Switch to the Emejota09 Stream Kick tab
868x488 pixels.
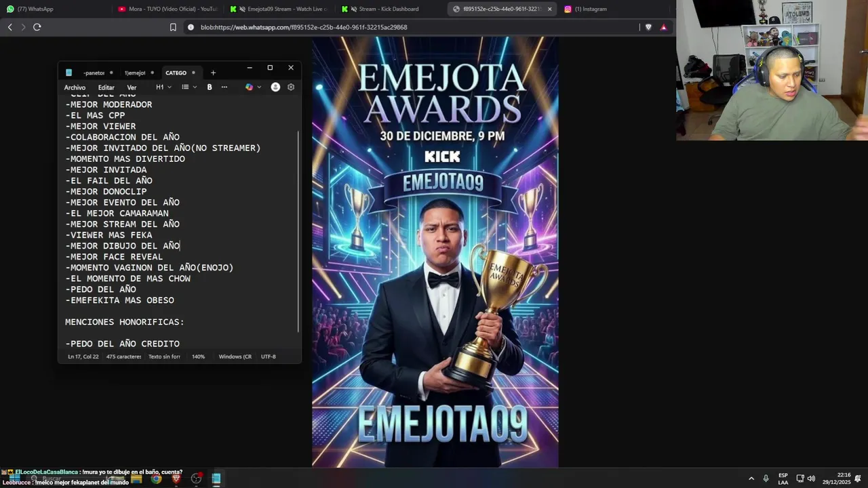(279, 9)
